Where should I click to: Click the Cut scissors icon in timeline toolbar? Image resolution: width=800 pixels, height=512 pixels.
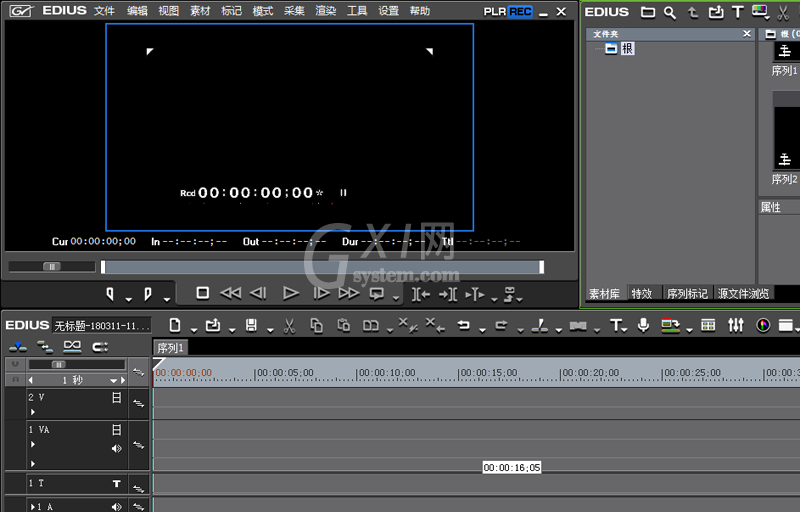coord(289,326)
